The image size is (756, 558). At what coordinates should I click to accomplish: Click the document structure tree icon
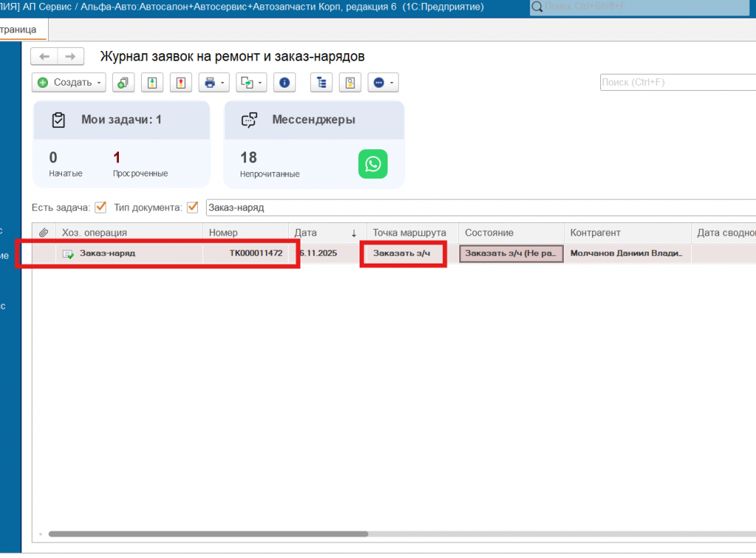tap(321, 83)
